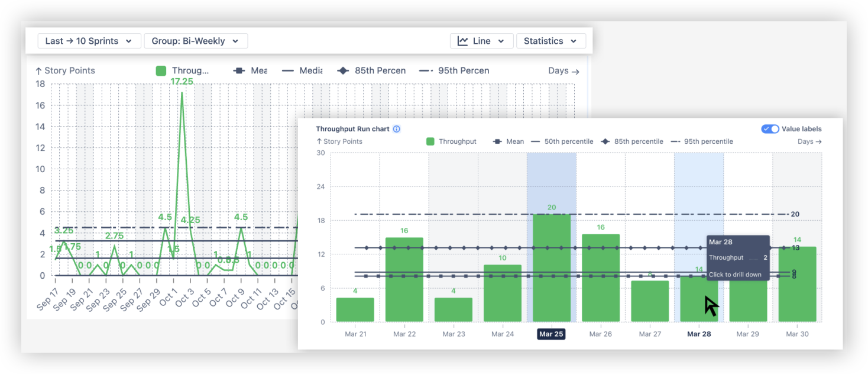Open the Throughput Run chart info icon
The height and width of the screenshot is (374, 868).
tap(396, 128)
